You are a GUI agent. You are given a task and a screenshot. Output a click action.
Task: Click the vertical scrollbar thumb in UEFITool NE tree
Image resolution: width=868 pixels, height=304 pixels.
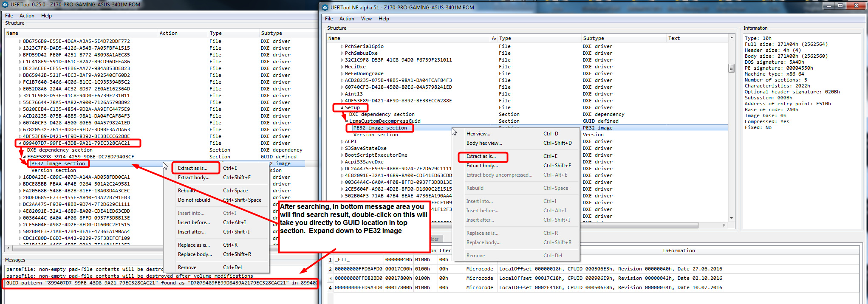[x=731, y=68]
